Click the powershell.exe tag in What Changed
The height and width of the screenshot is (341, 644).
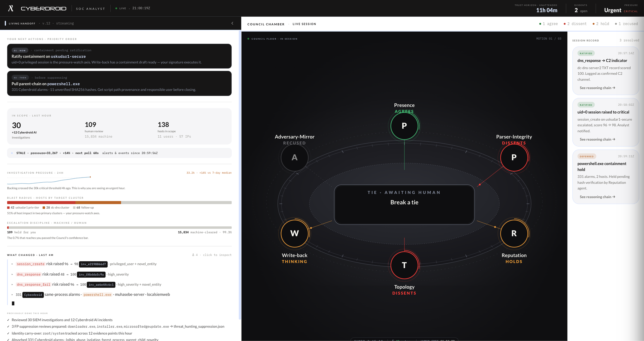tap(97, 295)
